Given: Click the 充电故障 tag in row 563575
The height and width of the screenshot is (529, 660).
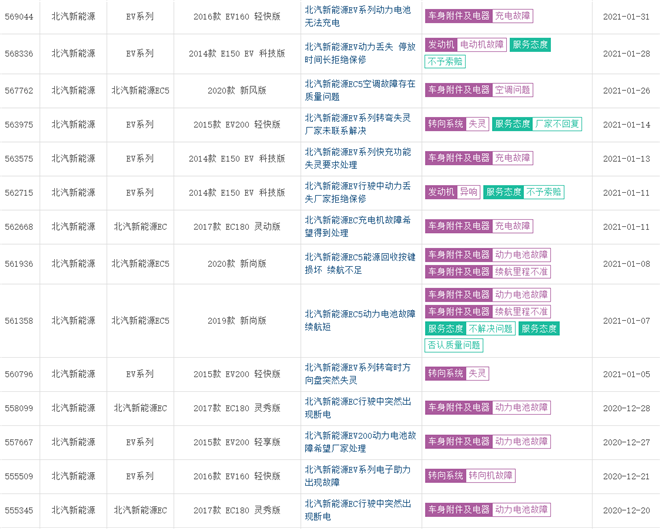Looking at the screenshot, I should (x=512, y=158).
